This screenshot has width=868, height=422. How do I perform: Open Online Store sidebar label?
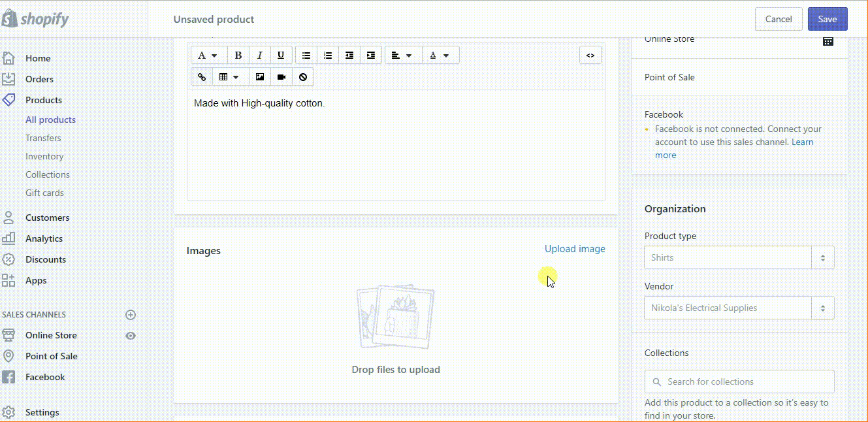pos(51,335)
